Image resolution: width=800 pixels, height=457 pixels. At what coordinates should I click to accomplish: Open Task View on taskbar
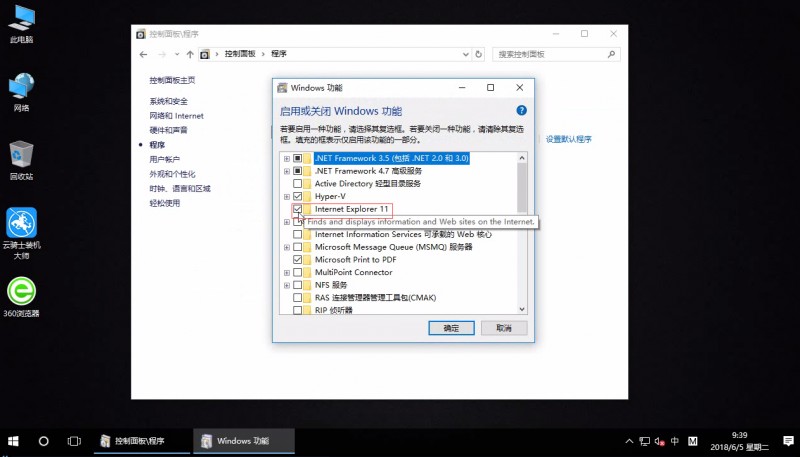[x=74, y=441]
